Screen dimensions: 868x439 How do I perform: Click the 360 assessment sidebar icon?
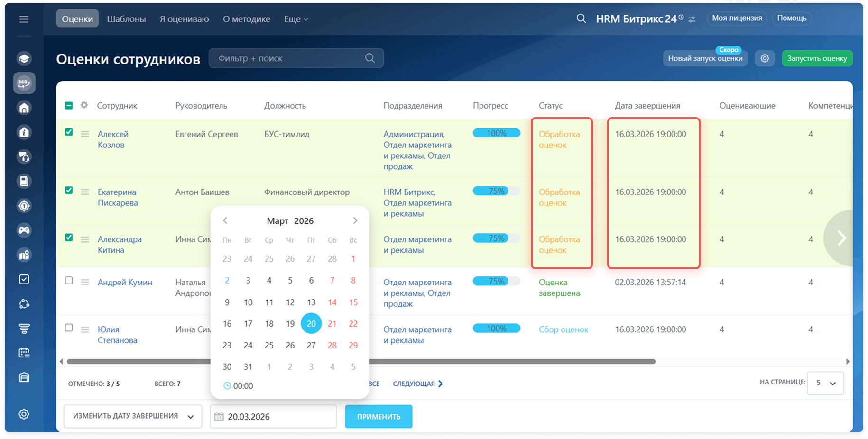pyautogui.click(x=24, y=83)
